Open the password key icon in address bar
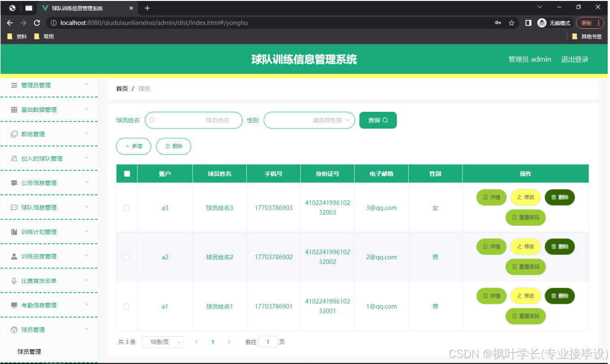Image resolution: width=610 pixels, height=364 pixels. [x=498, y=23]
